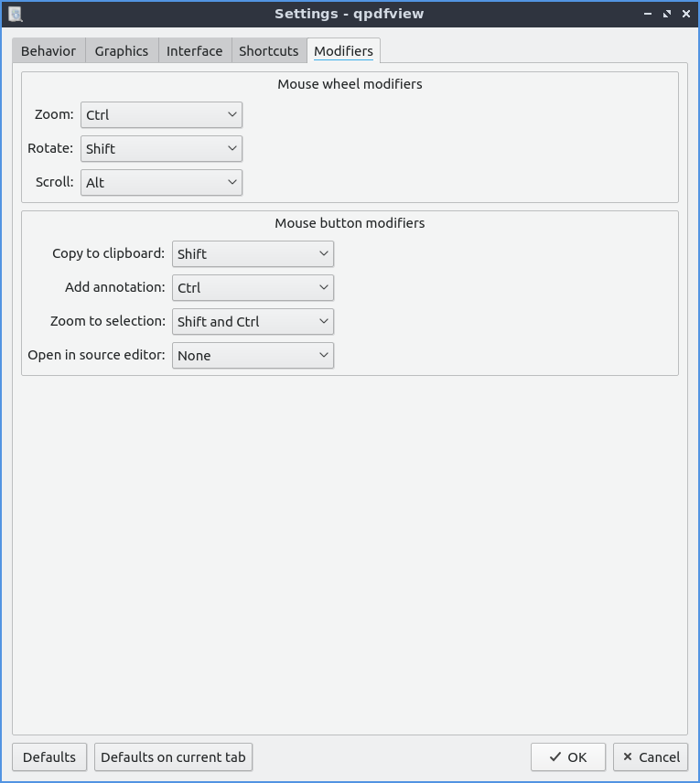Click the Modifiers tab
Viewport: 700px width, 783px height.
[x=343, y=51]
